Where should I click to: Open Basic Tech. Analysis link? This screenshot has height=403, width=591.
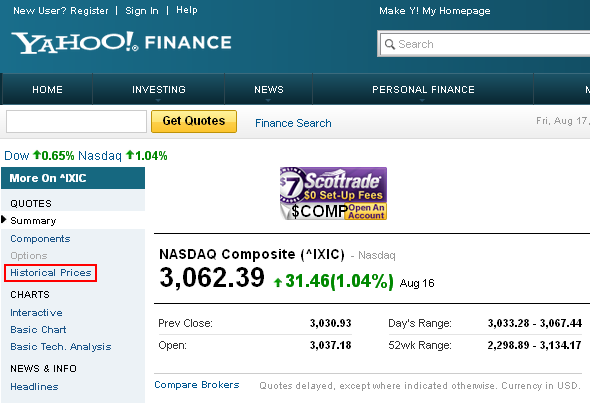[61, 346]
